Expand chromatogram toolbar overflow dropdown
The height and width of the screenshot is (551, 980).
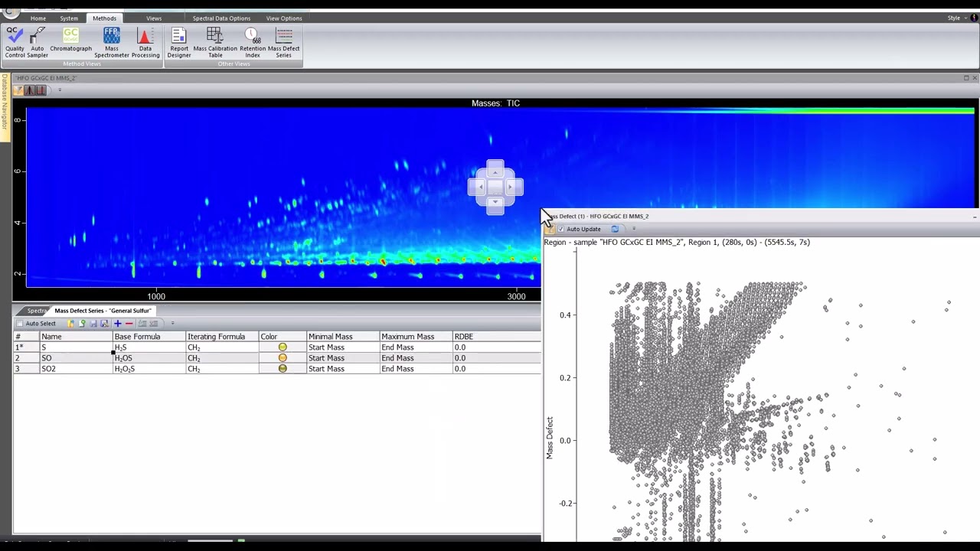tap(60, 90)
